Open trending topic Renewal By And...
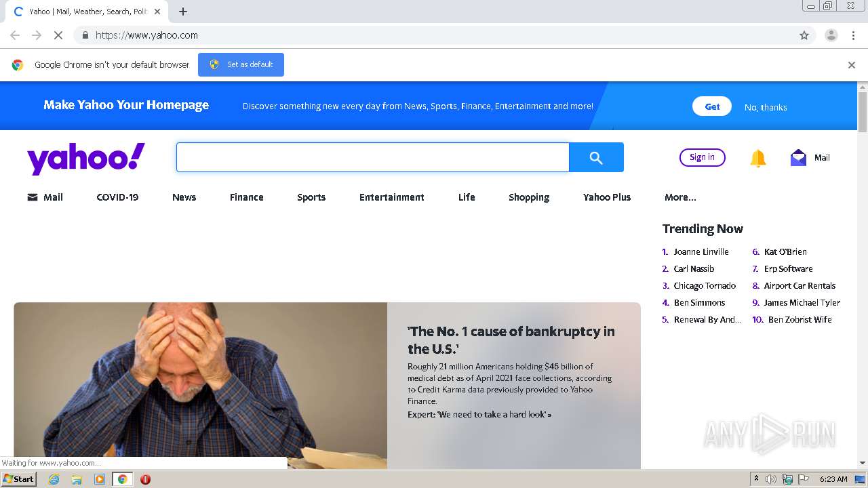Viewport: 868px width, 488px height. click(x=707, y=319)
